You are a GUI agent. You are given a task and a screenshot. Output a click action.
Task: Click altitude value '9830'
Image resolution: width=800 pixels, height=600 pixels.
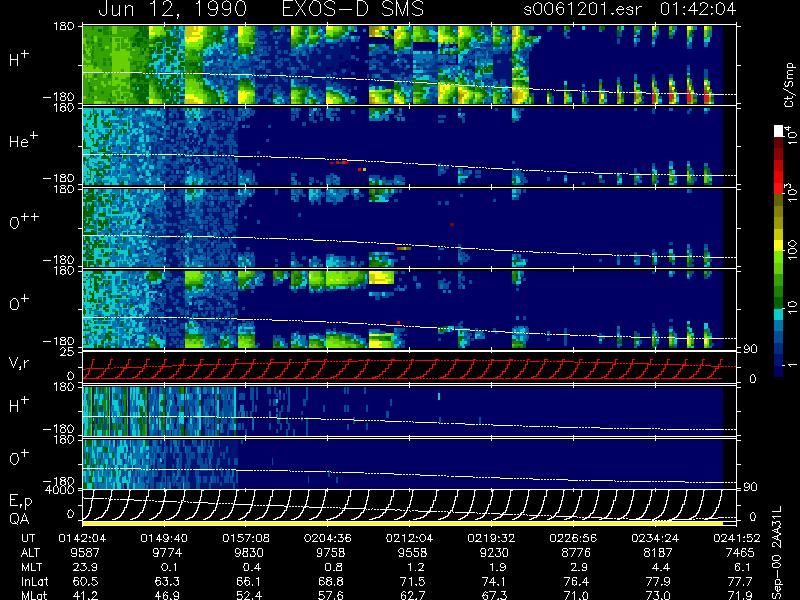coord(249,553)
